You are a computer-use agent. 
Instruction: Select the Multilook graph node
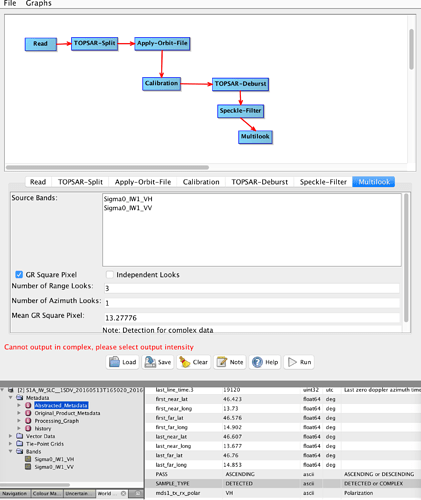(255, 137)
